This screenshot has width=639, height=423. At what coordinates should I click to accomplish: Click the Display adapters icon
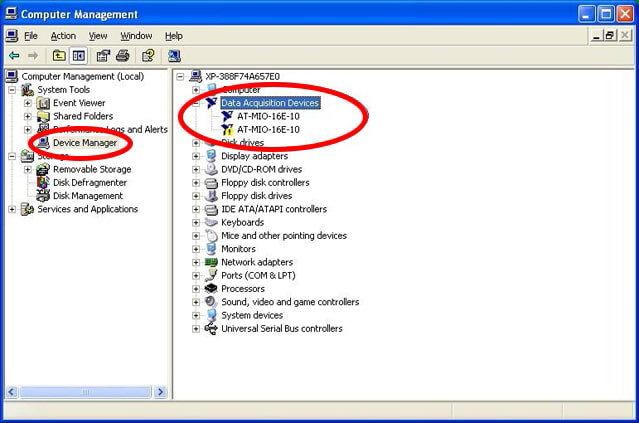point(211,156)
